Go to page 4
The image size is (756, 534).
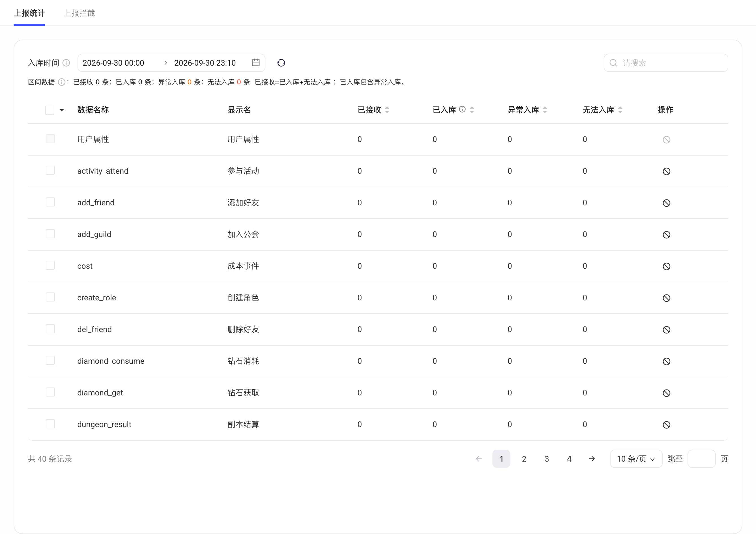[569, 458]
